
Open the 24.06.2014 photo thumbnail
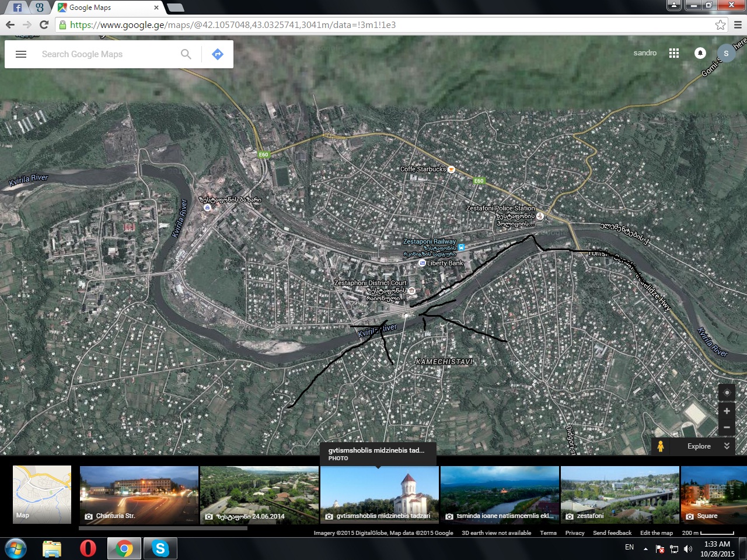pos(259,495)
